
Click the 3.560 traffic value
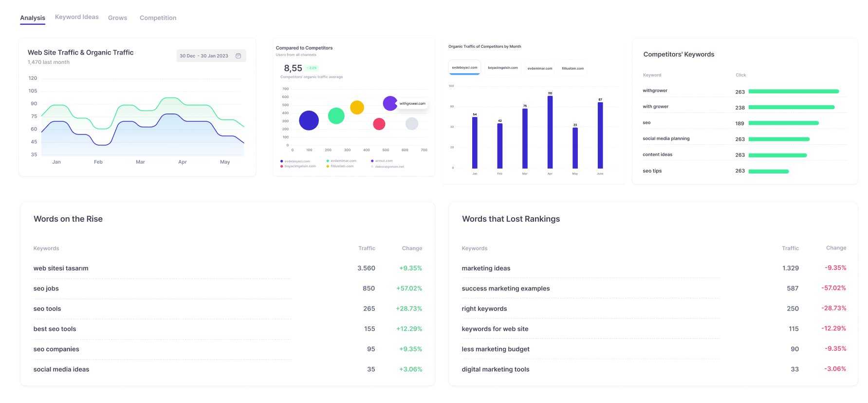tap(366, 269)
